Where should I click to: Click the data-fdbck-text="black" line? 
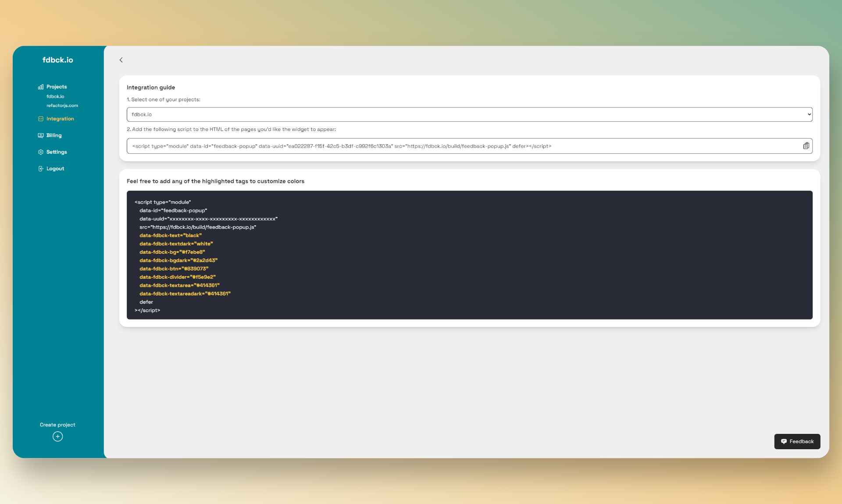(171, 235)
